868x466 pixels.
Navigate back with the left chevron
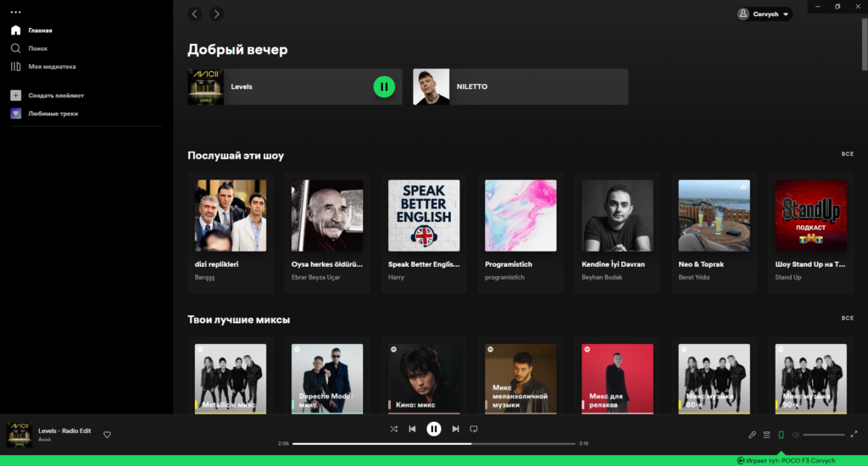pos(195,14)
